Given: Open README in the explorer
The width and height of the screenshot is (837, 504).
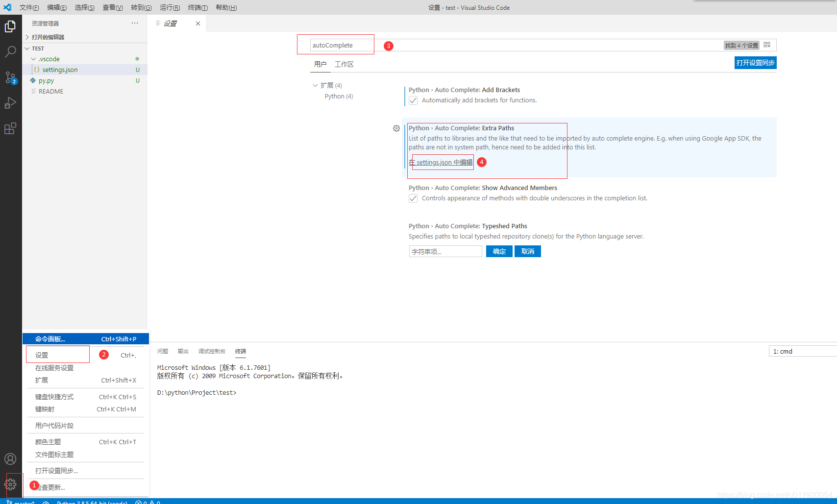Looking at the screenshot, I should 85,91.
